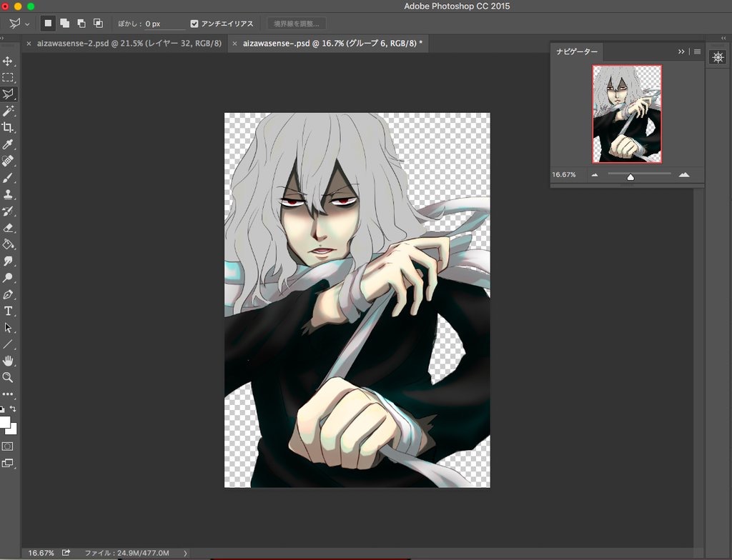Click the Navigator zoom-in mountain button

pyautogui.click(x=684, y=174)
